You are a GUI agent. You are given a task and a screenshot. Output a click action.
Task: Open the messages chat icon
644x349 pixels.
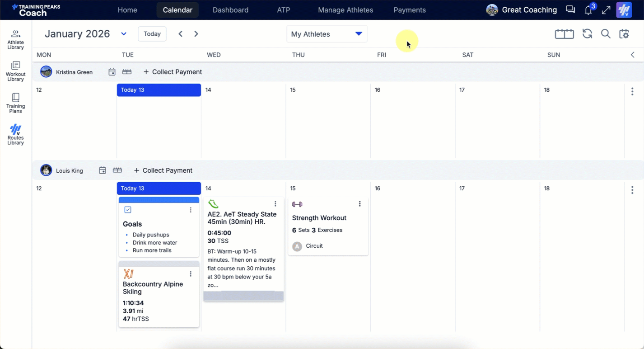[x=570, y=10]
